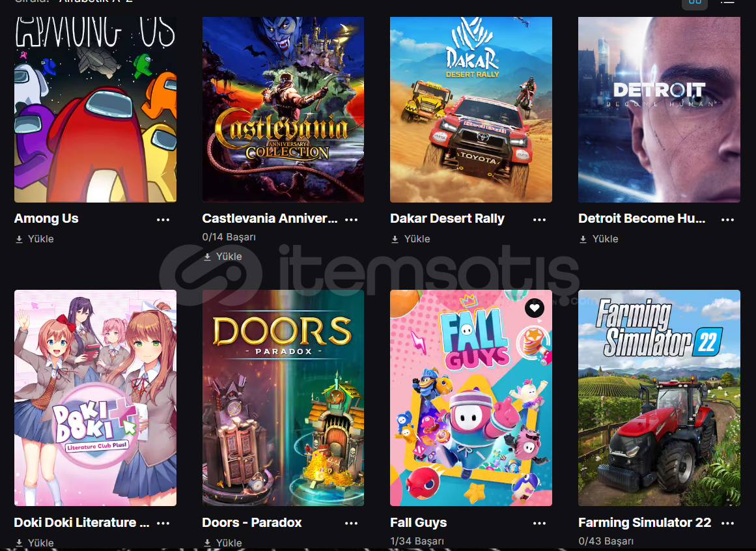Viewport: 756px width, 551px height.
Task: Click Yükle under Among Us
Action: [x=35, y=239]
